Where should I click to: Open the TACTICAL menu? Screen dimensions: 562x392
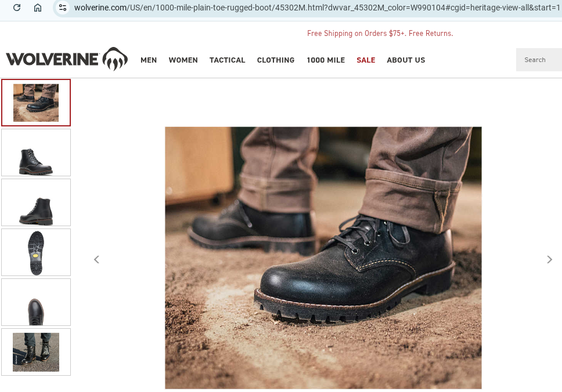[227, 60]
